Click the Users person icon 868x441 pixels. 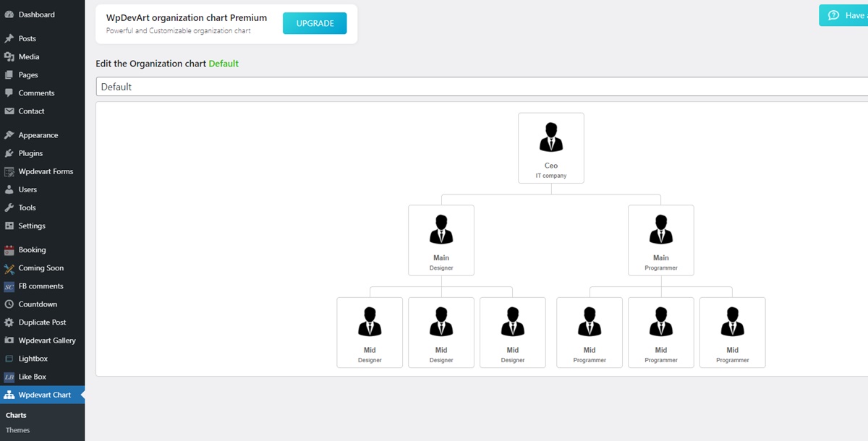point(9,189)
